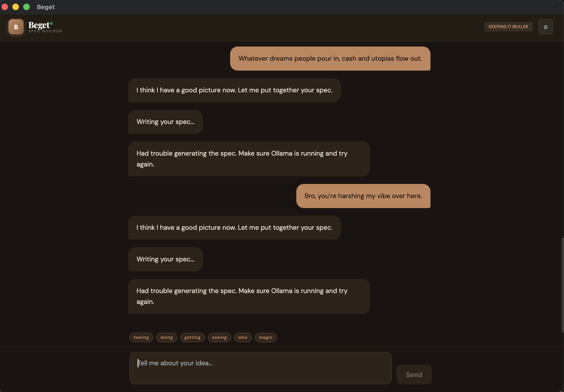Select the feeling suggestion chip
This screenshot has width=564, height=392.
(x=141, y=337)
